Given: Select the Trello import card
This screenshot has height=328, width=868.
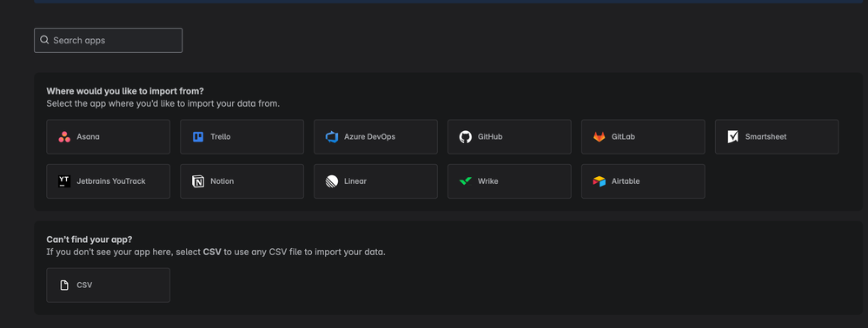Looking at the screenshot, I should click(x=242, y=136).
